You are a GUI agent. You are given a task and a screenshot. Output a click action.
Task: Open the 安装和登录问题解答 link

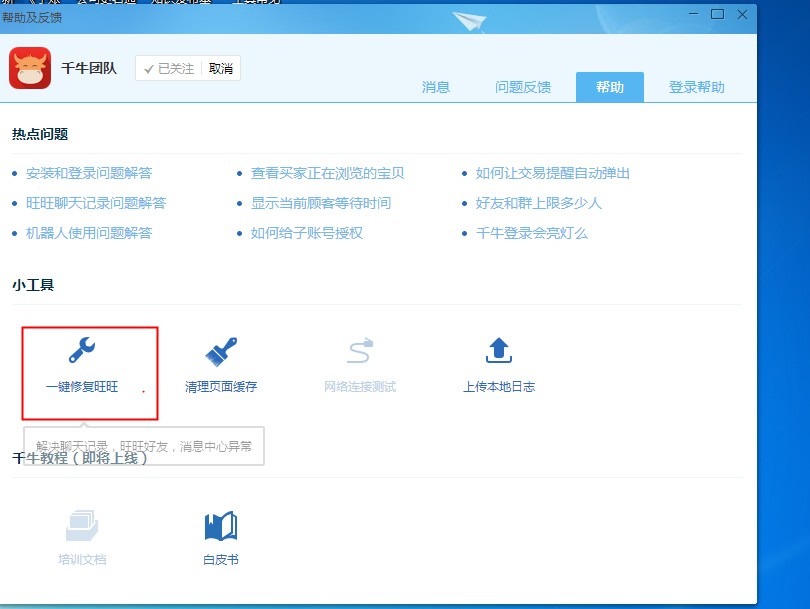pyautogui.click(x=89, y=173)
